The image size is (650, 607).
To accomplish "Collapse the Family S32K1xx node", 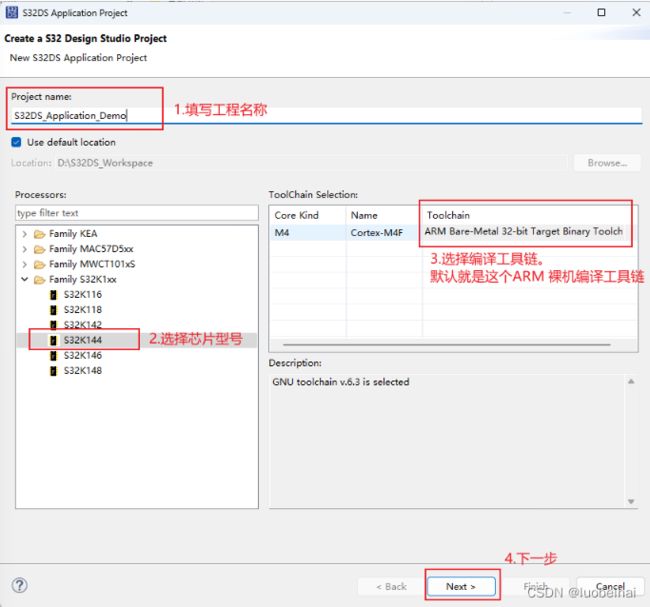I will click(x=24, y=279).
